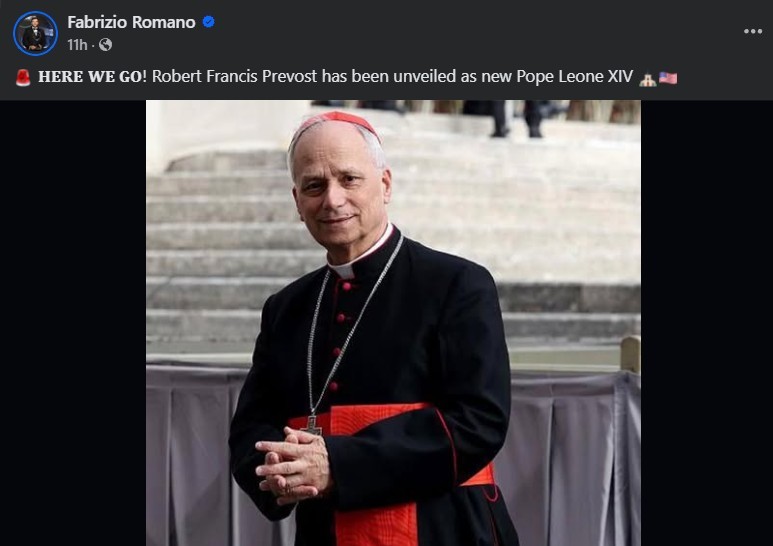773x546 pixels.
Task: Click Fabrizio Romano's profile picture
Action: [x=35, y=33]
